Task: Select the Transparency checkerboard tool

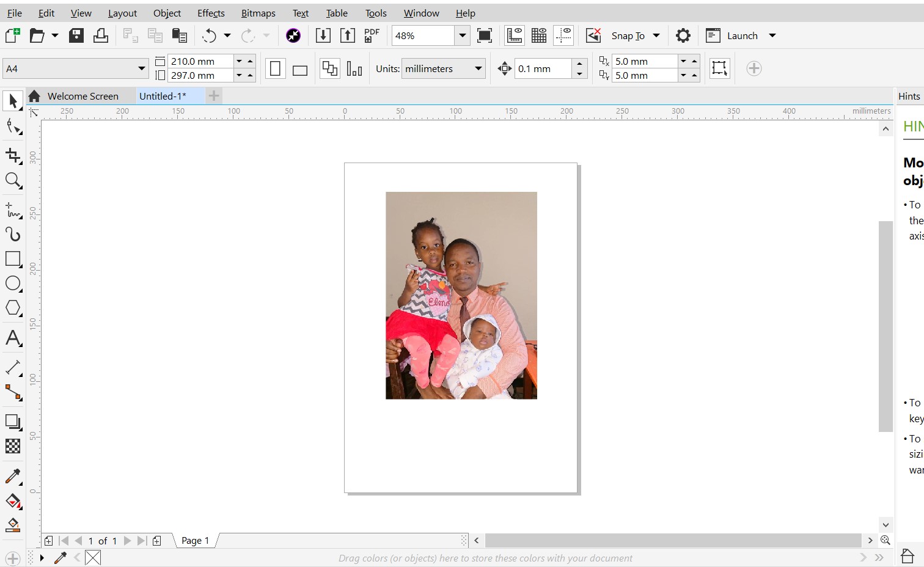Action: [13, 446]
